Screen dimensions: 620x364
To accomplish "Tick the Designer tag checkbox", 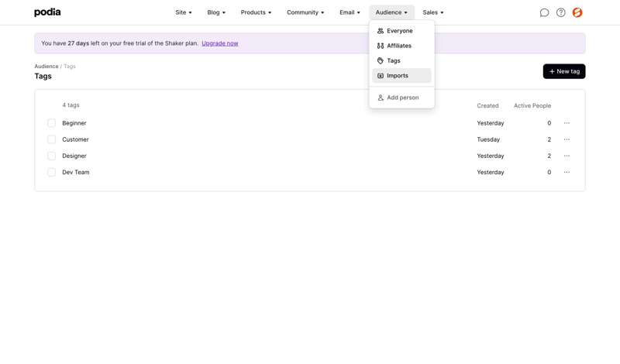I will (x=51, y=156).
